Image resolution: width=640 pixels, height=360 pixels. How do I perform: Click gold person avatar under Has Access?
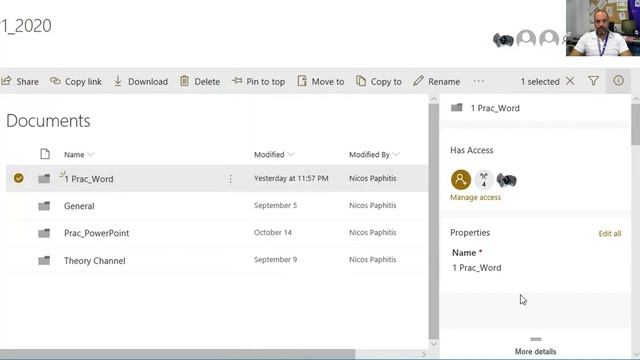click(x=461, y=180)
